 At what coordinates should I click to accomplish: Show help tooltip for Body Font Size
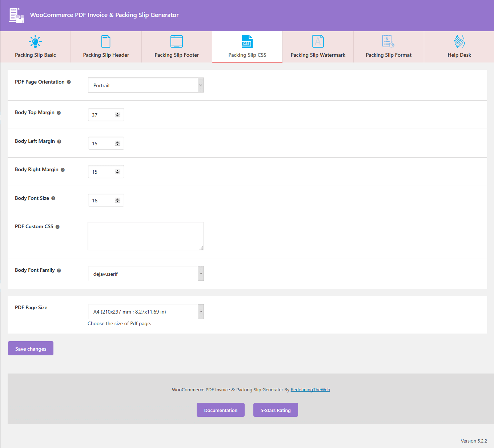tap(53, 198)
